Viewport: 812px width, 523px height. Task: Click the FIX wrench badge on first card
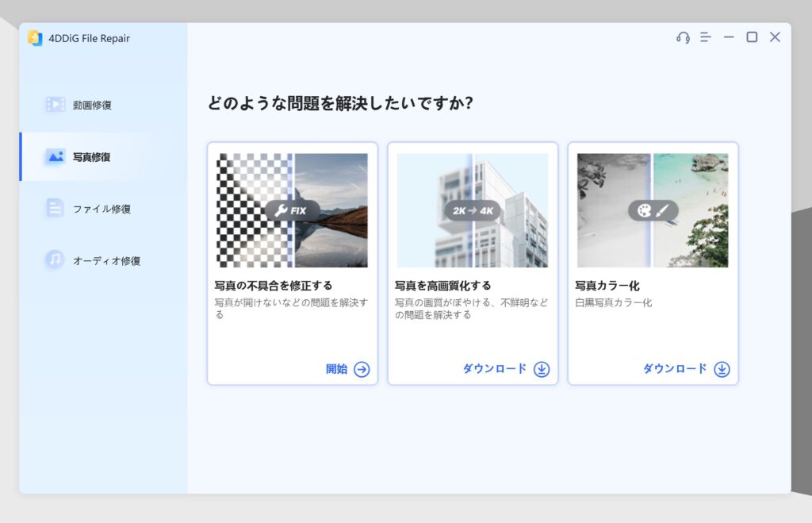(x=292, y=210)
